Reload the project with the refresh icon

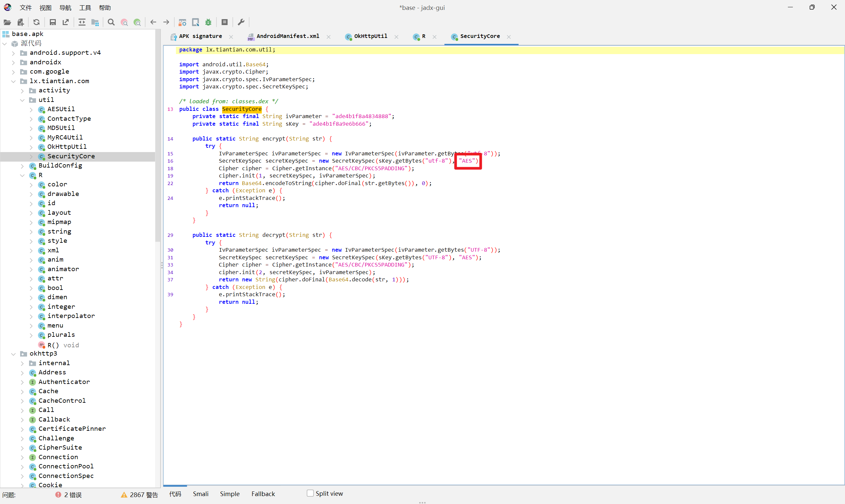36,22
